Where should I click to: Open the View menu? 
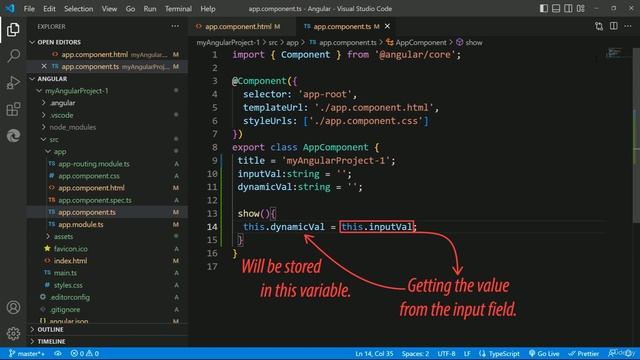click(109, 9)
